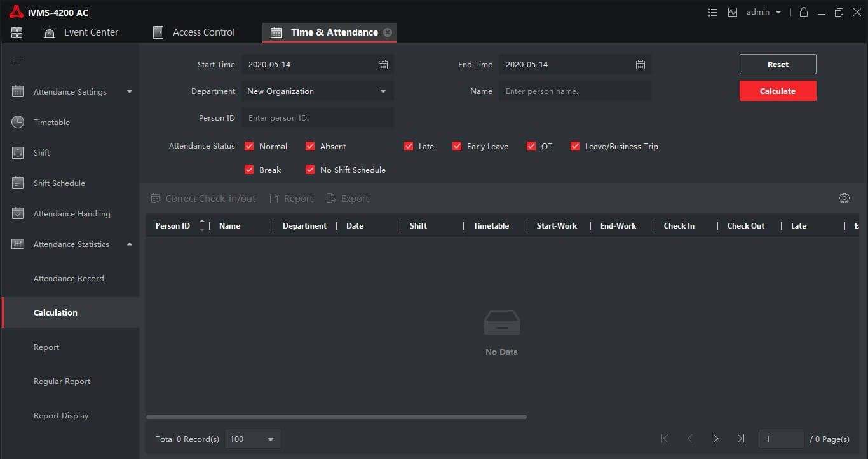Open records-per-page dropdown showing 100
868x459 pixels.
point(253,439)
